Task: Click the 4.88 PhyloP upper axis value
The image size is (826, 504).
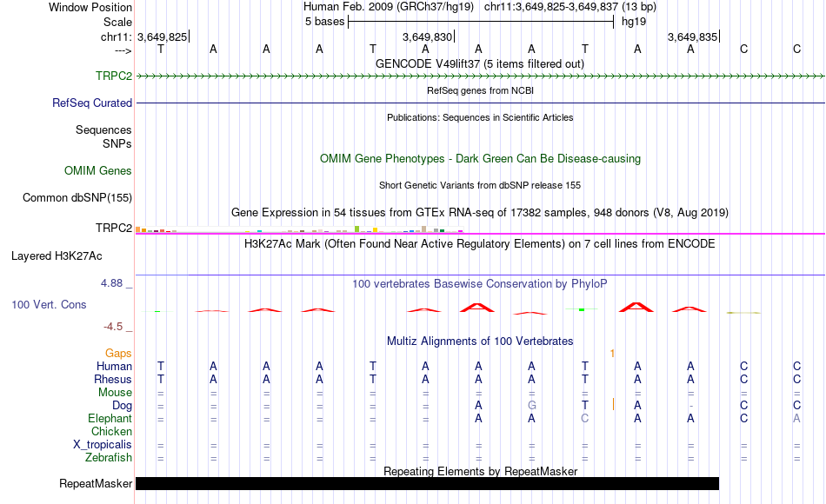Action: coord(111,283)
